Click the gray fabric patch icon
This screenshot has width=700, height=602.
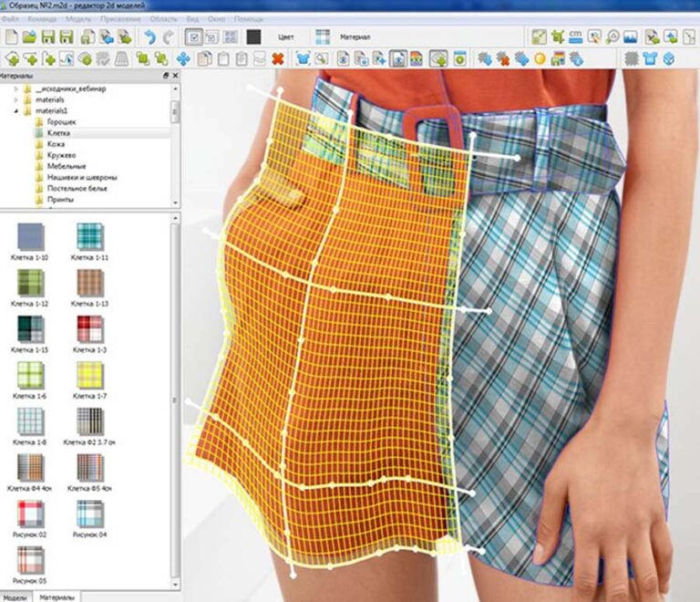(x=631, y=58)
